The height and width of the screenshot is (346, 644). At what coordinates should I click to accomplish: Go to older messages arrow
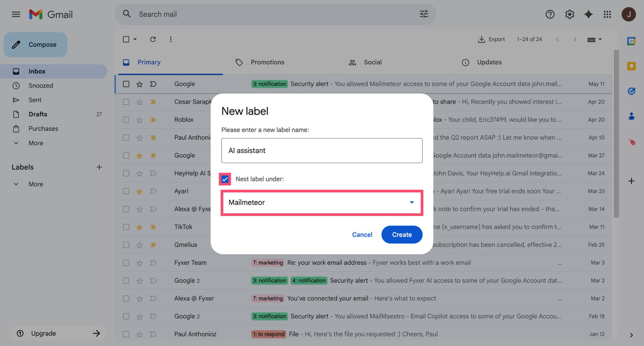(x=575, y=39)
